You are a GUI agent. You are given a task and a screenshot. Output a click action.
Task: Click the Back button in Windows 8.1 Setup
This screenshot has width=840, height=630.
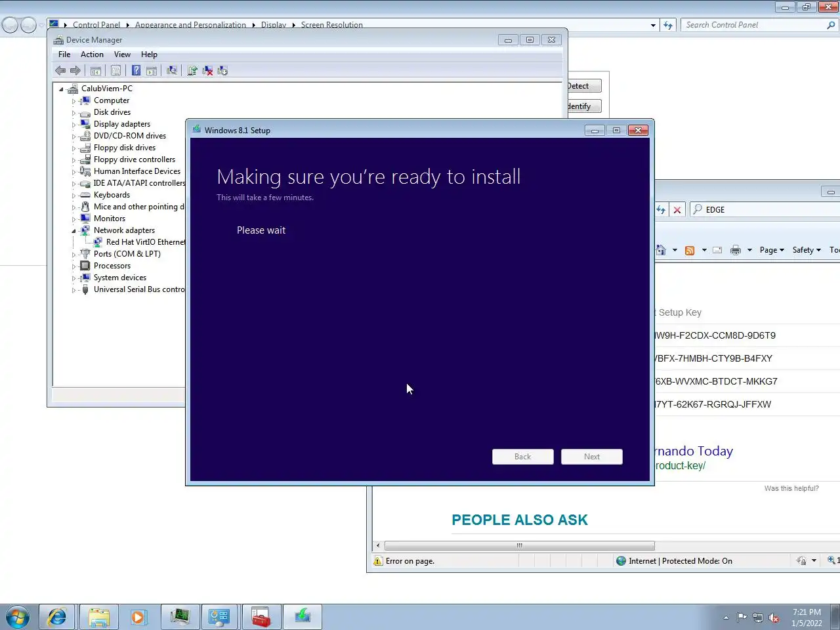coord(523,457)
